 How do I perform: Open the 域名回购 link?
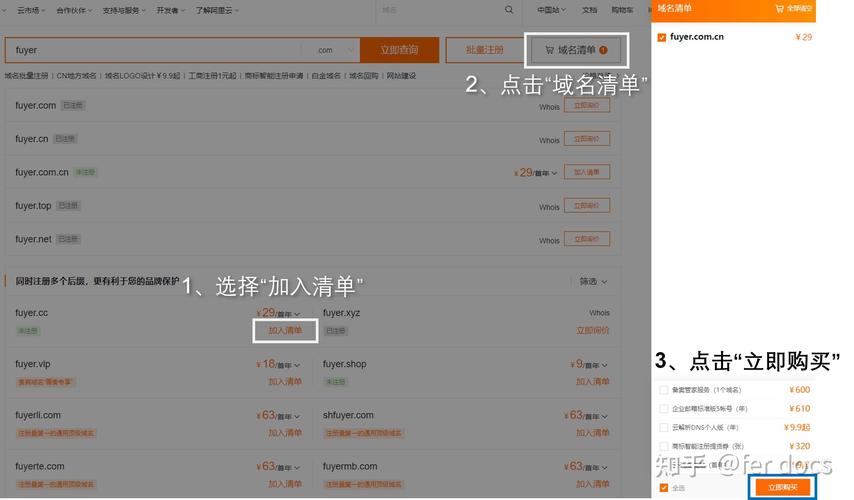363,76
